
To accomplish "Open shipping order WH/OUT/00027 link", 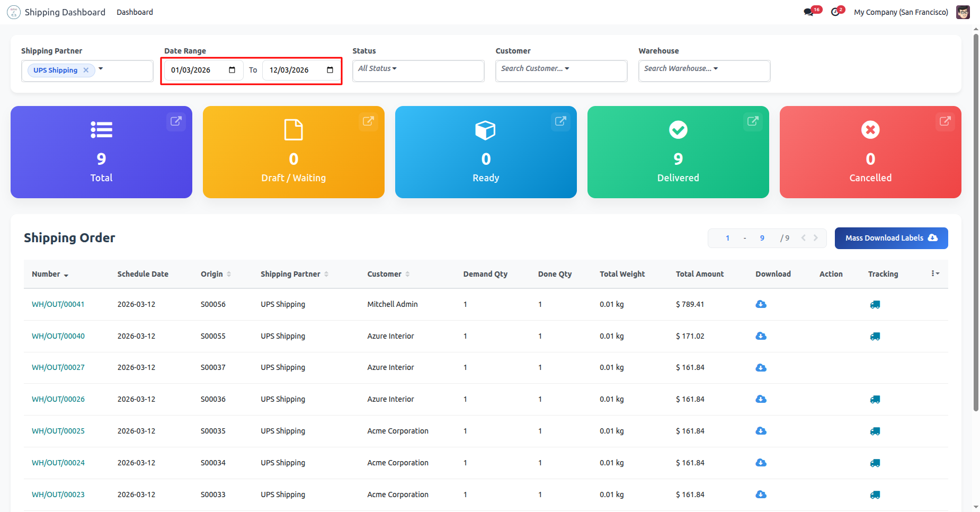I will point(58,367).
